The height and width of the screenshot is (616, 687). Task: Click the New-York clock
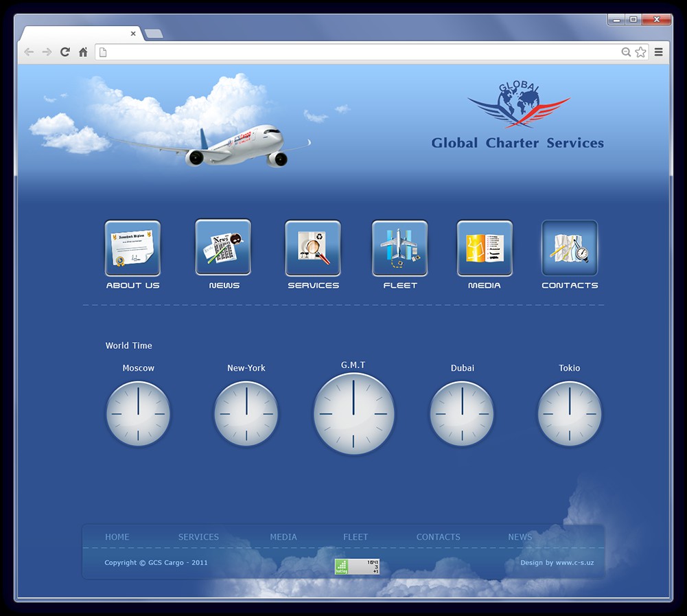pos(246,413)
